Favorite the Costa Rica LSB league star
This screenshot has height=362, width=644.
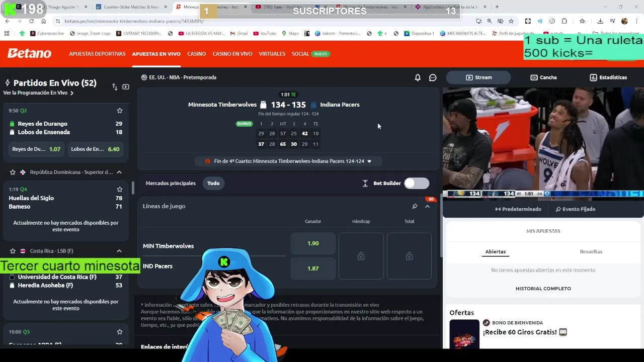13,251
